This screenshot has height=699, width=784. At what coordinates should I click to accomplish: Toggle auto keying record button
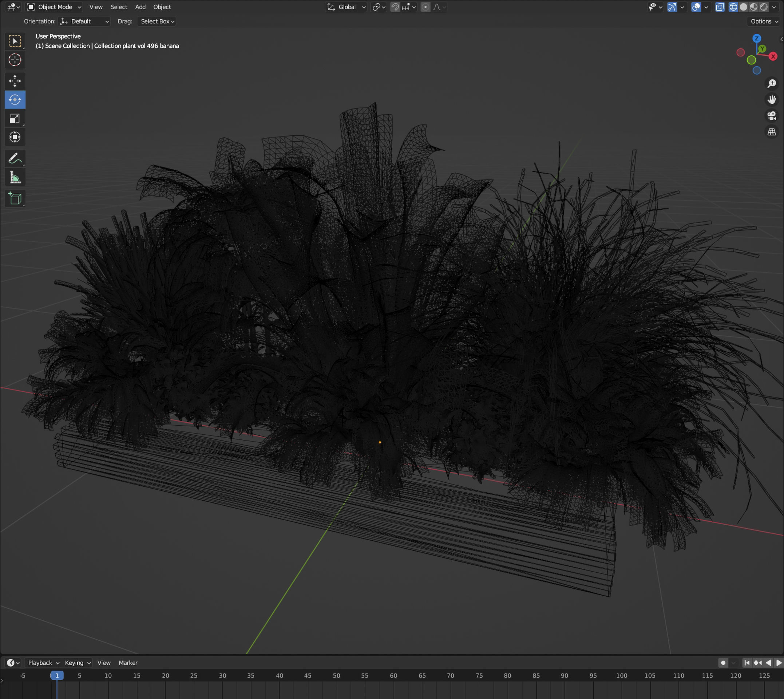click(x=723, y=663)
